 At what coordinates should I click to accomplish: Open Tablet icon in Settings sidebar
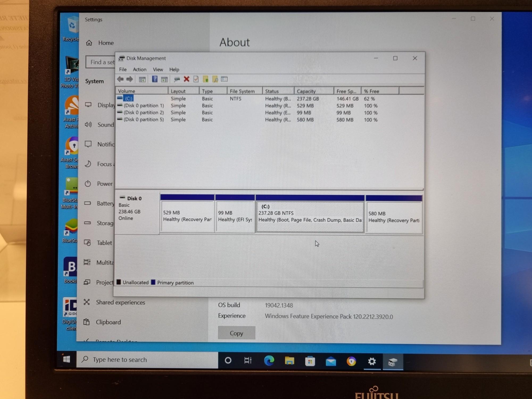[87, 243]
